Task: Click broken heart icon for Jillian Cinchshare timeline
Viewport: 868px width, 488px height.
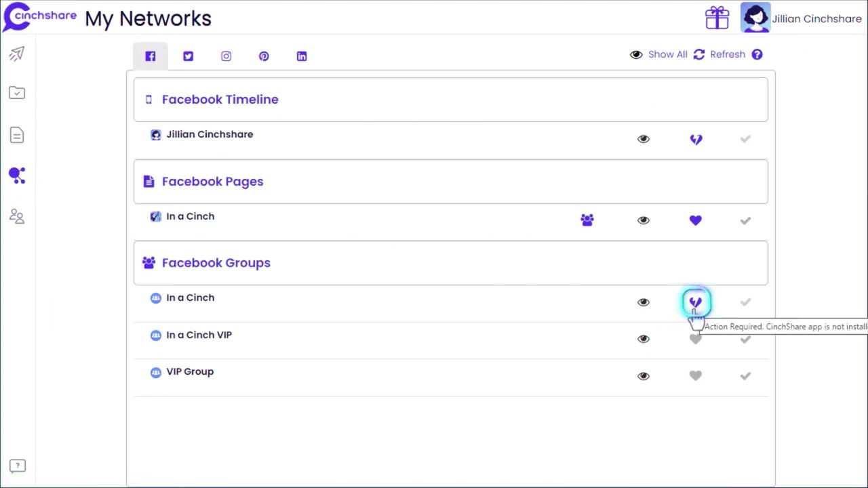Action: [696, 139]
